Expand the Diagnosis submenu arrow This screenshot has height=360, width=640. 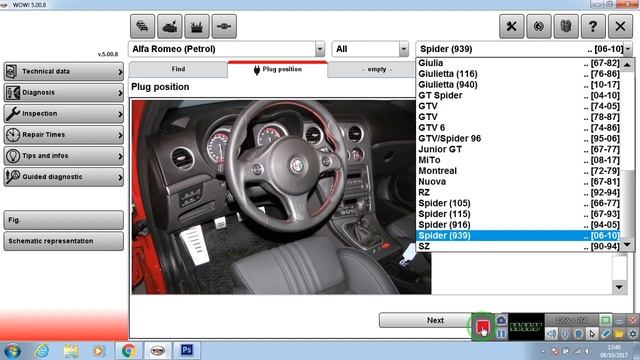[x=120, y=93]
